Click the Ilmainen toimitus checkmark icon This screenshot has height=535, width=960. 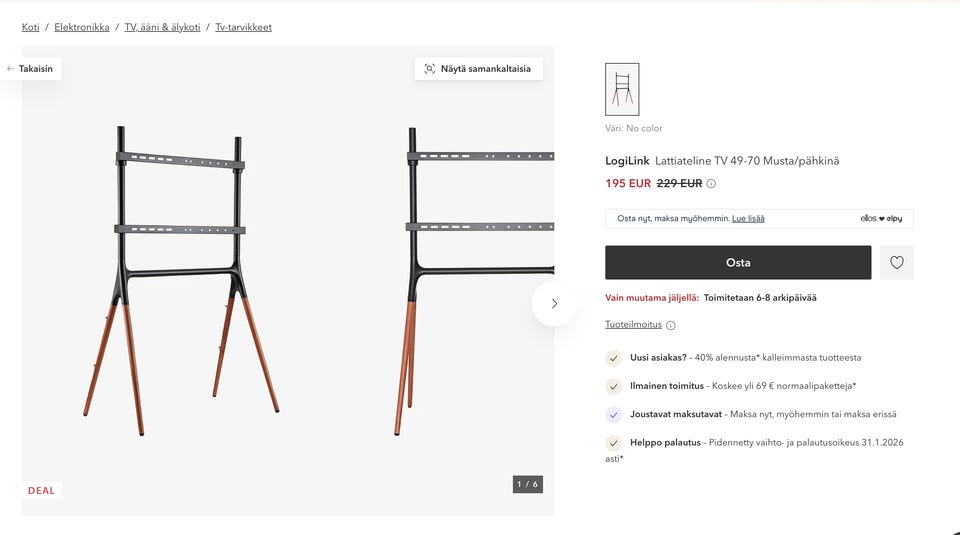click(x=614, y=386)
